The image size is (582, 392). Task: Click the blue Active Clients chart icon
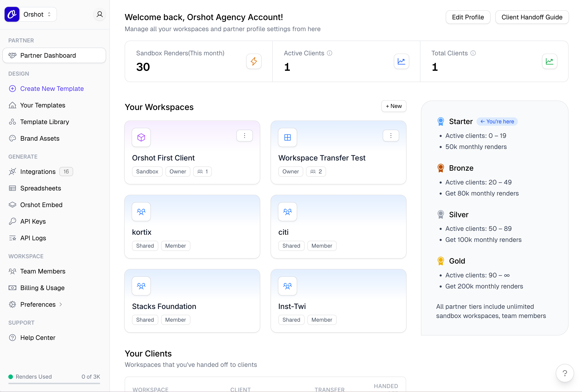tap(401, 61)
